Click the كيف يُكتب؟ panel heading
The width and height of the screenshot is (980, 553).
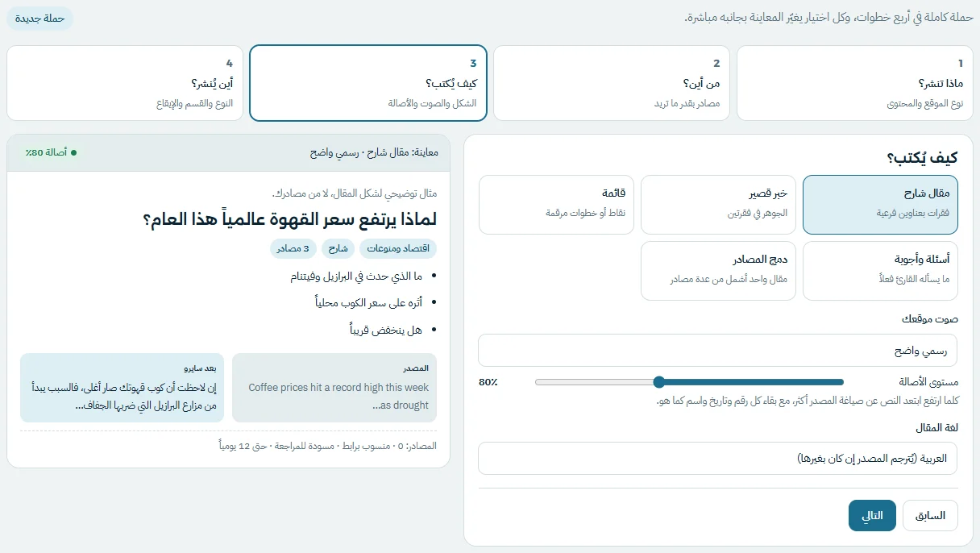click(x=922, y=158)
